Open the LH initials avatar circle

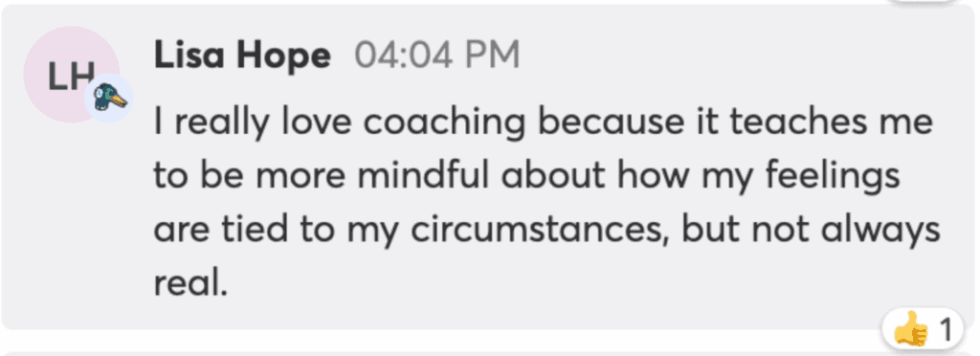71,75
